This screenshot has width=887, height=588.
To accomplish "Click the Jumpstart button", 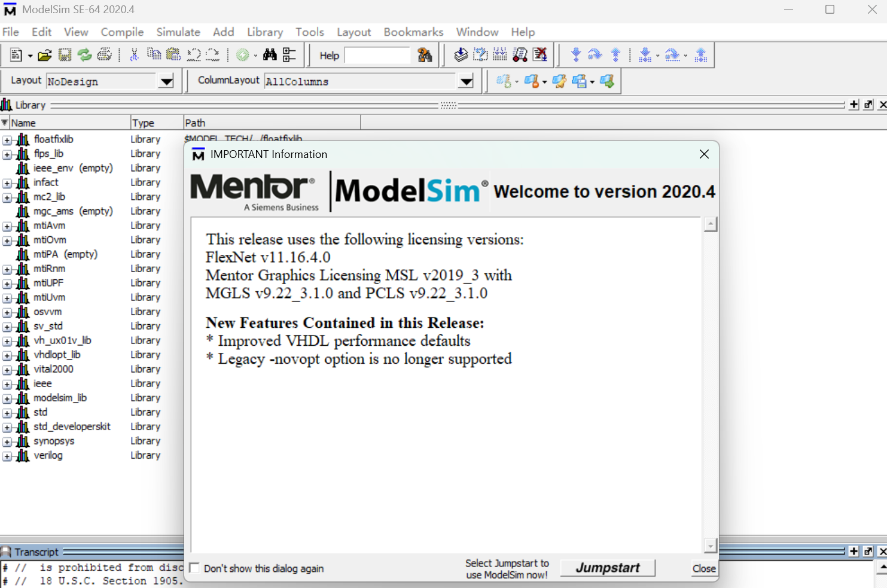I will point(608,568).
